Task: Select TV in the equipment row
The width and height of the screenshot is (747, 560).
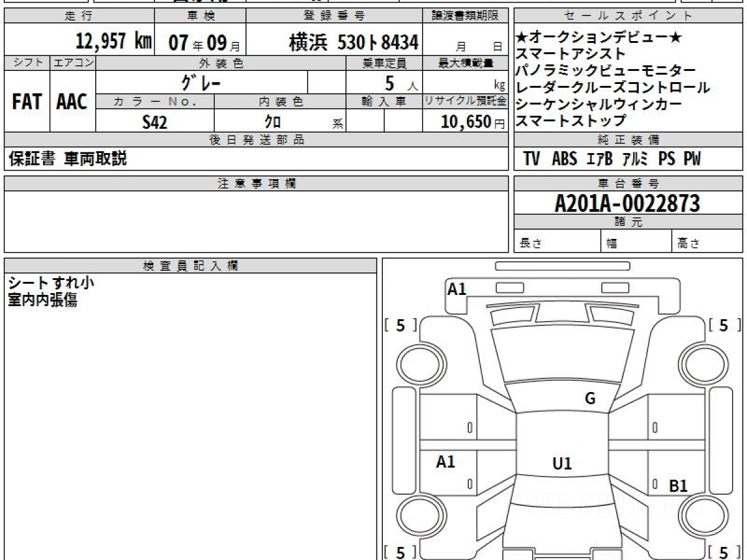Action: pyautogui.click(x=532, y=159)
